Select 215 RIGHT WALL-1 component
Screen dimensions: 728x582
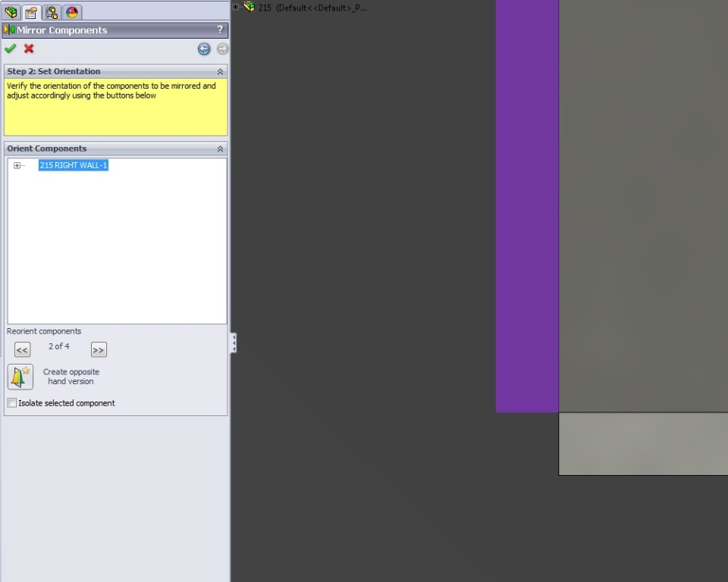click(x=74, y=165)
